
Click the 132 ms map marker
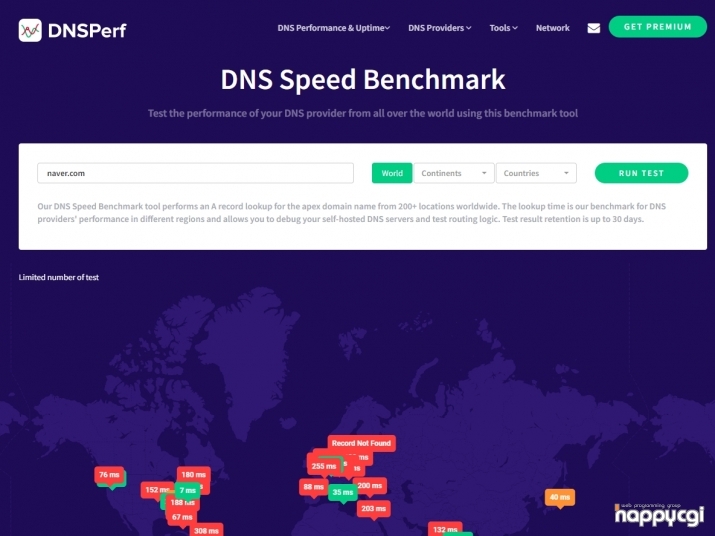[x=445, y=529]
